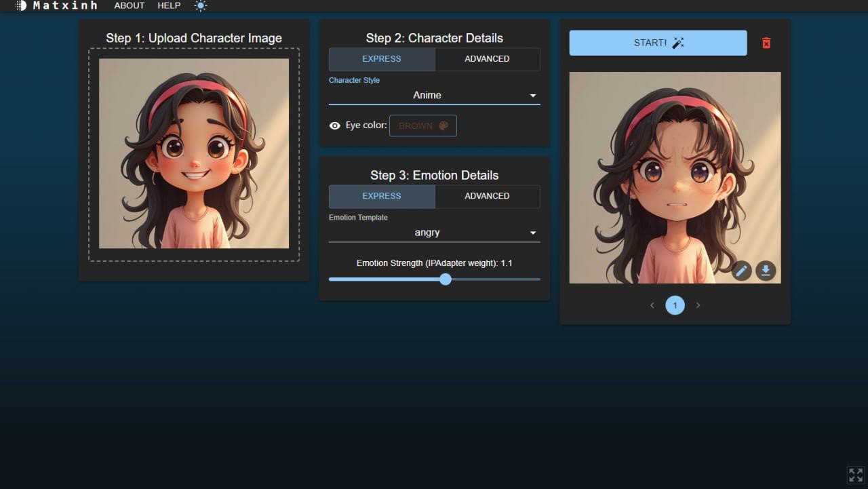The image size is (868, 489).
Task: Click the BROWN eye color button
Action: (422, 125)
